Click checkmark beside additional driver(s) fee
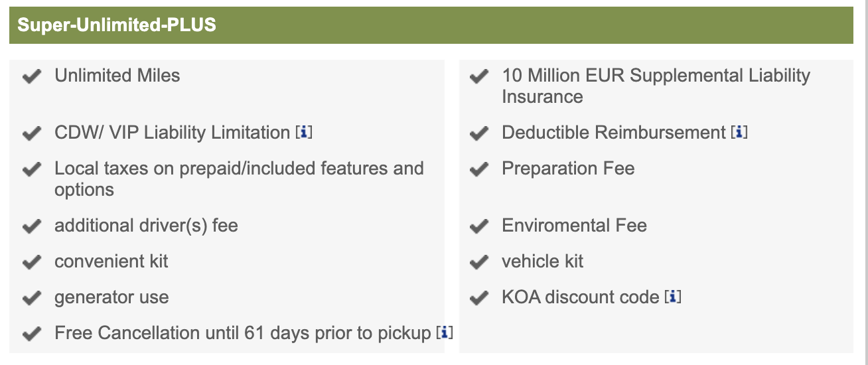This screenshot has width=868, height=365. click(31, 227)
